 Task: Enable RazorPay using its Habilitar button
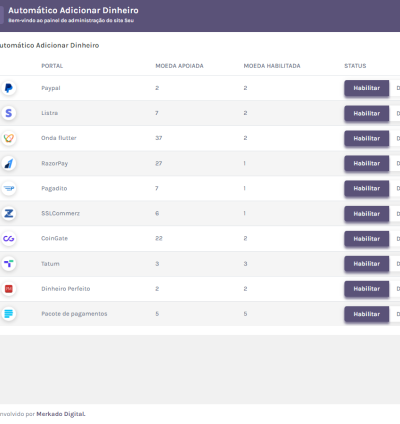tap(367, 163)
